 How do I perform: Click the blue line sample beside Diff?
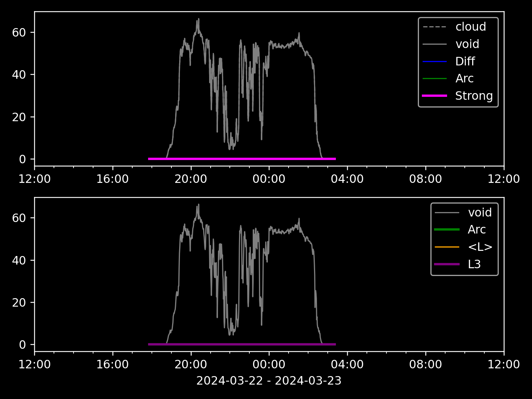(434, 61)
